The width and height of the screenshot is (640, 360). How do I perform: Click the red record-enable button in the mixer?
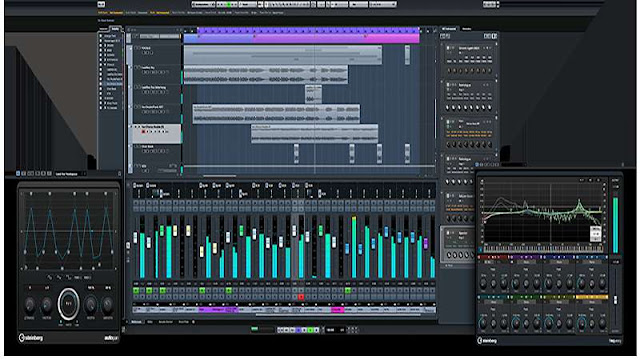301,297
